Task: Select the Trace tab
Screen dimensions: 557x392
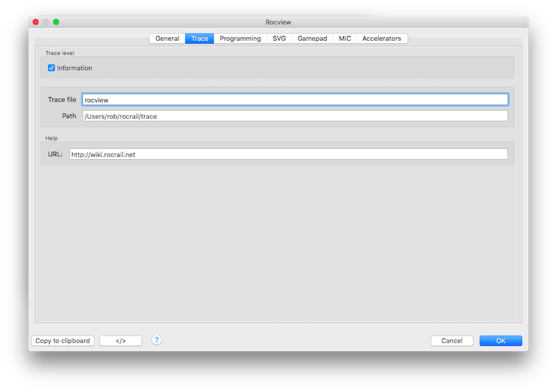Action: pyautogui.click(x=200, y=39)
